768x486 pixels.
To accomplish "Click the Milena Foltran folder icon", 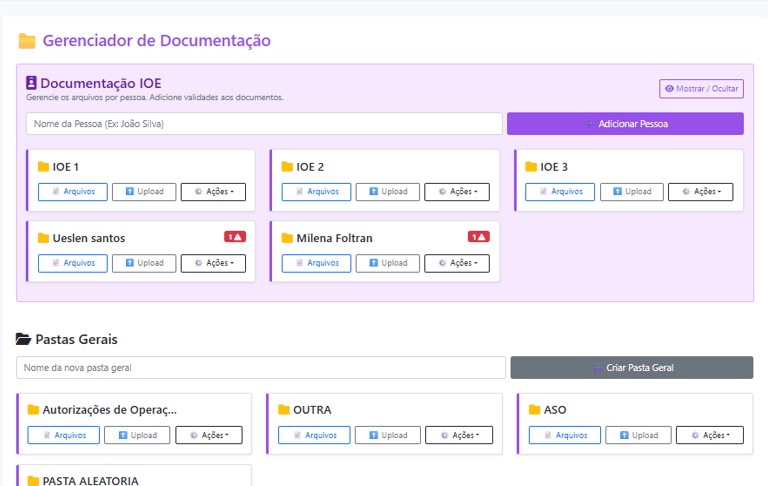I will tap(287, 238).
